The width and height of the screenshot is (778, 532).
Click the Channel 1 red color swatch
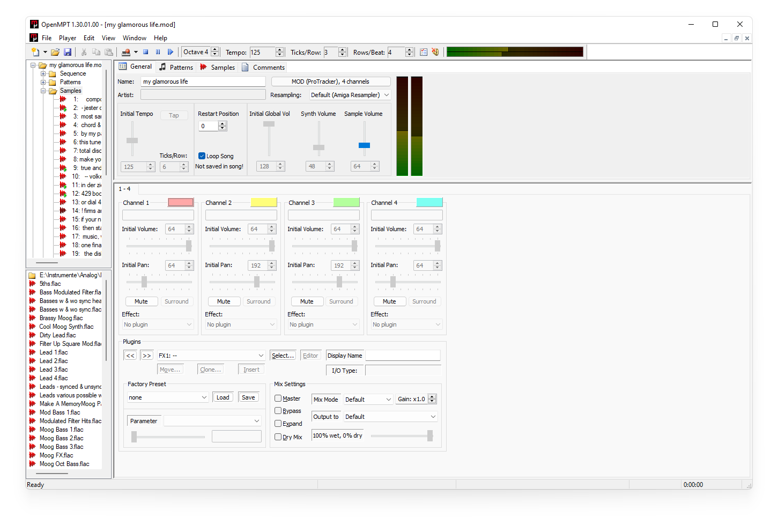(x=181, y=203)
